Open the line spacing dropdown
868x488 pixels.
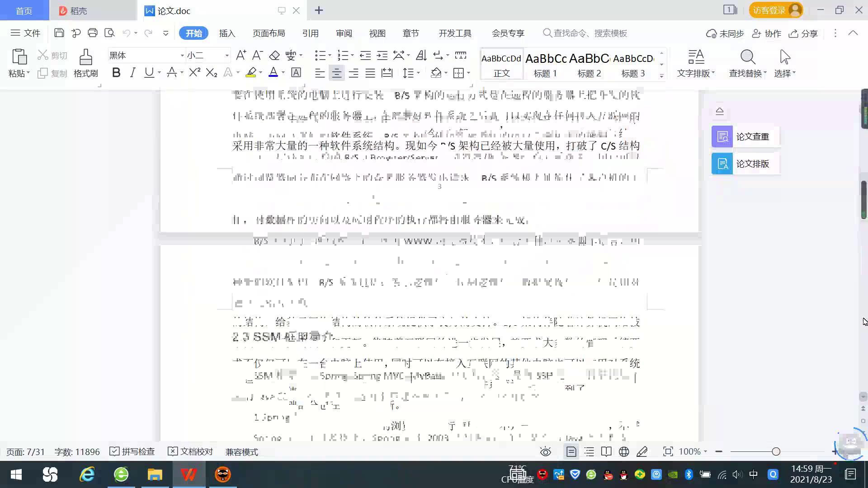(410, 72)
